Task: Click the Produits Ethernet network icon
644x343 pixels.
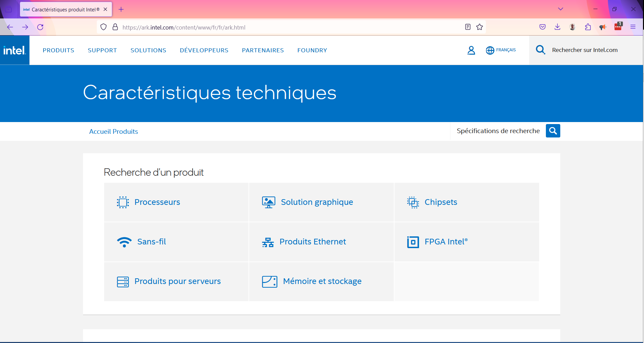Action: (x=268, y=242)
